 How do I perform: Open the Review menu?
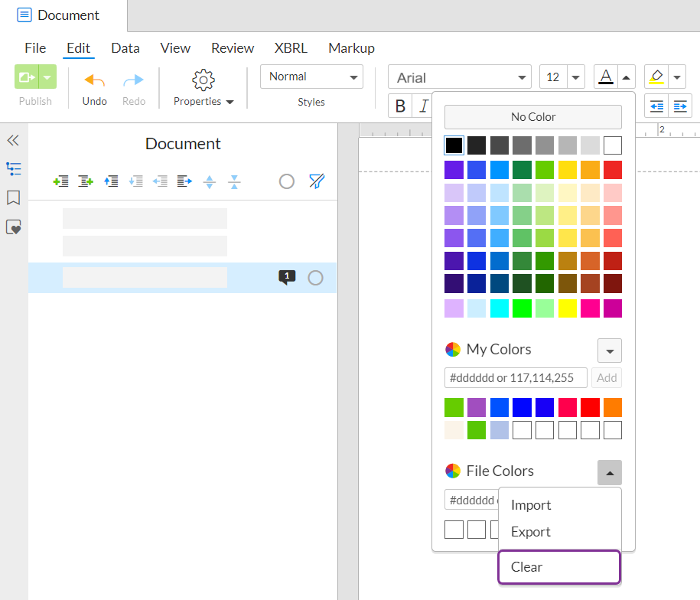(233, 48)
